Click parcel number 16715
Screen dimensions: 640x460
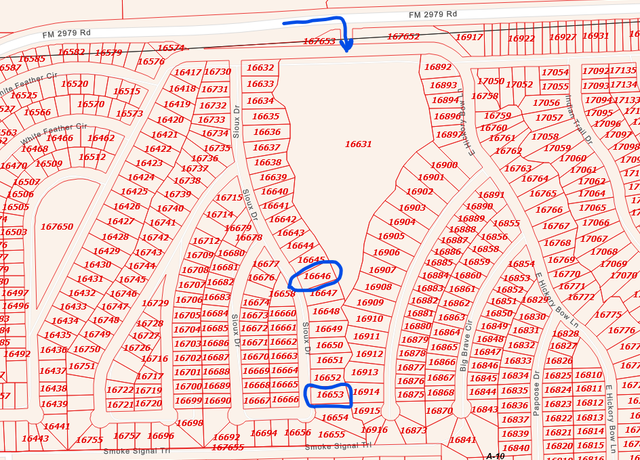229,198
